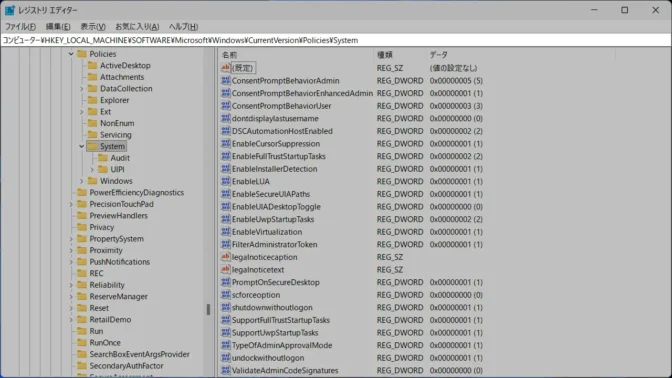Expand the Windows key under Policies
The width and height of the screenshot is (672, 378).
coord(81,181)
